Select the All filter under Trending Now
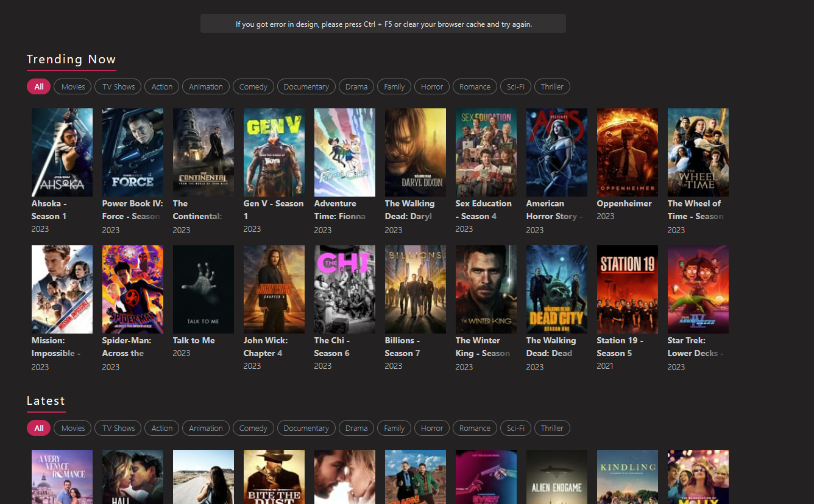814x504 pixels. (39, 86)
